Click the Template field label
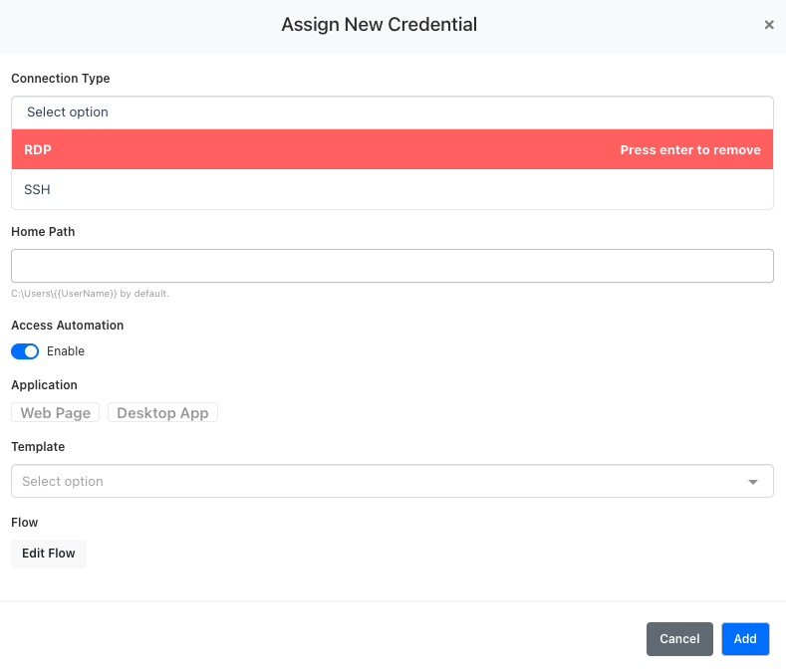The height and width of the screenshot is (672, 786). tap(38, 447)
